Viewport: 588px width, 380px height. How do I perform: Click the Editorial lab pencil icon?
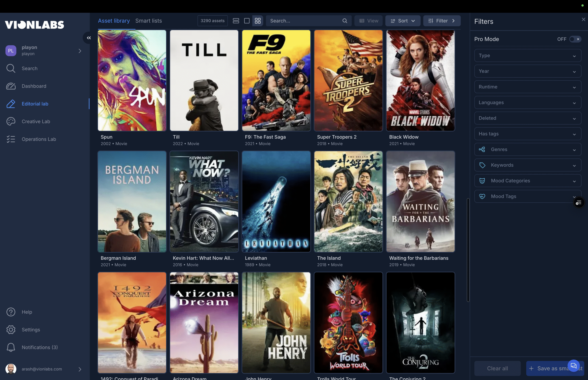(x=11, y=104)
